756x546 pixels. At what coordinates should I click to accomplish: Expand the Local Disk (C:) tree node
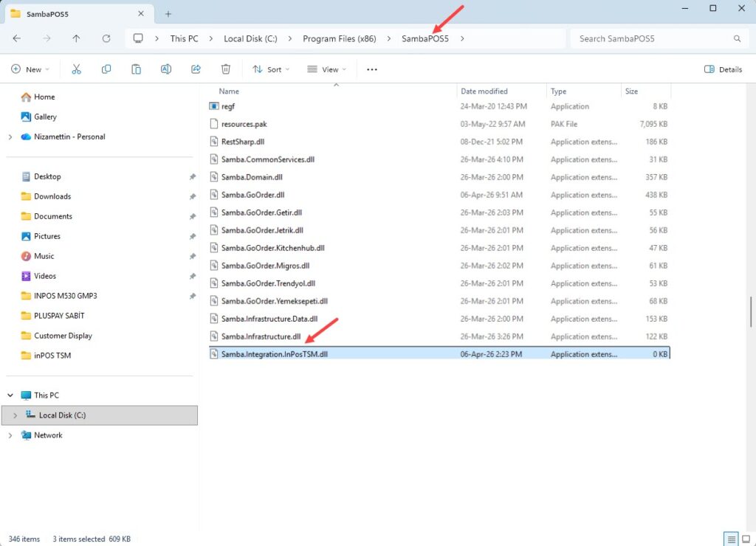pyautogui.click(x=15, y=415)
